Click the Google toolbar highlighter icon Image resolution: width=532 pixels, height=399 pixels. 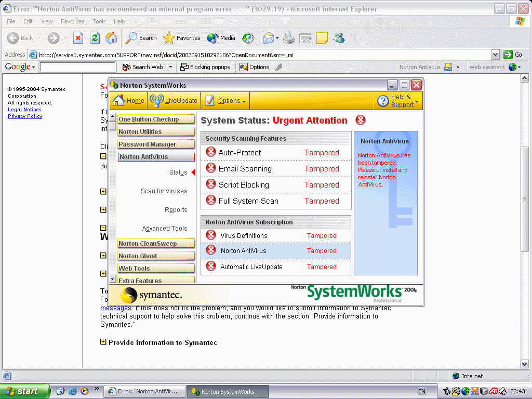[x=278, y=67]
